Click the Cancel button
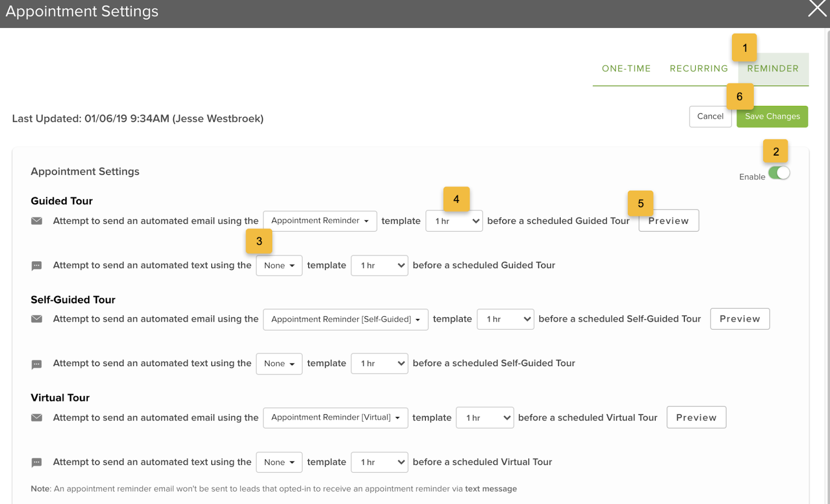830x504 pixels. (x=710, y=117)
